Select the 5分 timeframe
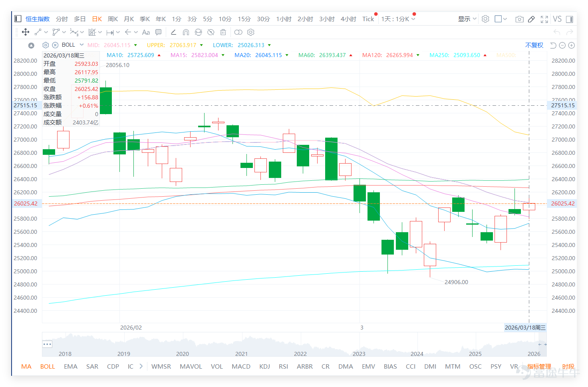 click(208, 19)
